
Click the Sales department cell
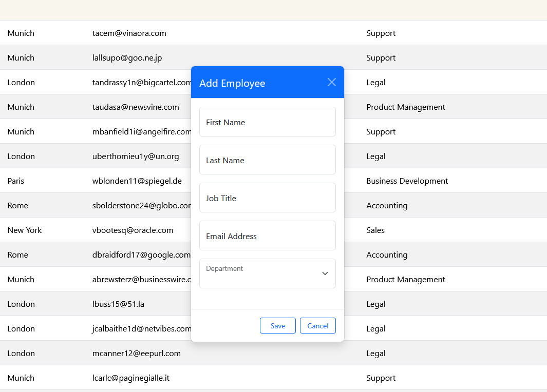(375, 230)
